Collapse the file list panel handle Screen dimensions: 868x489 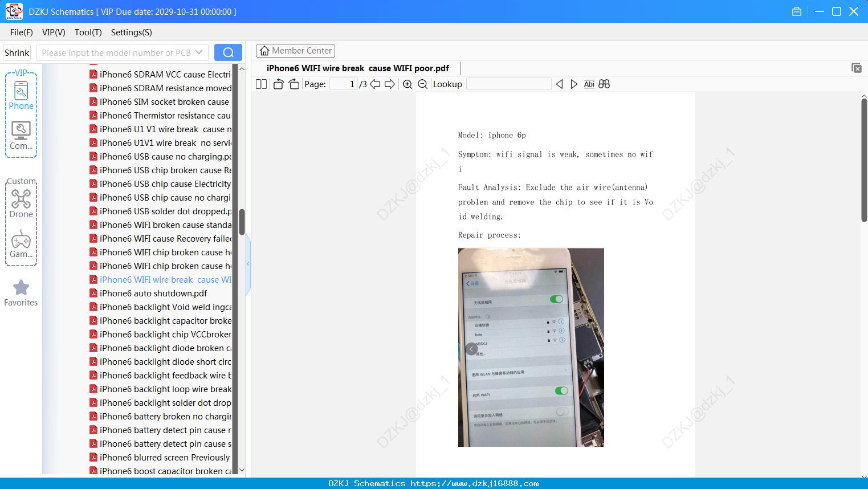click(x=248, y=264)
